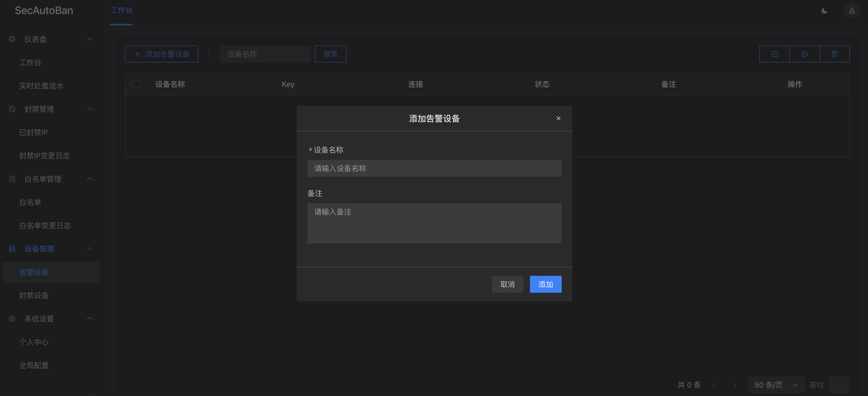The height and width of the screenshot is (396, 868).
Task: Toggle the select-all checkbox in table header
Action: tap(136, 84)
